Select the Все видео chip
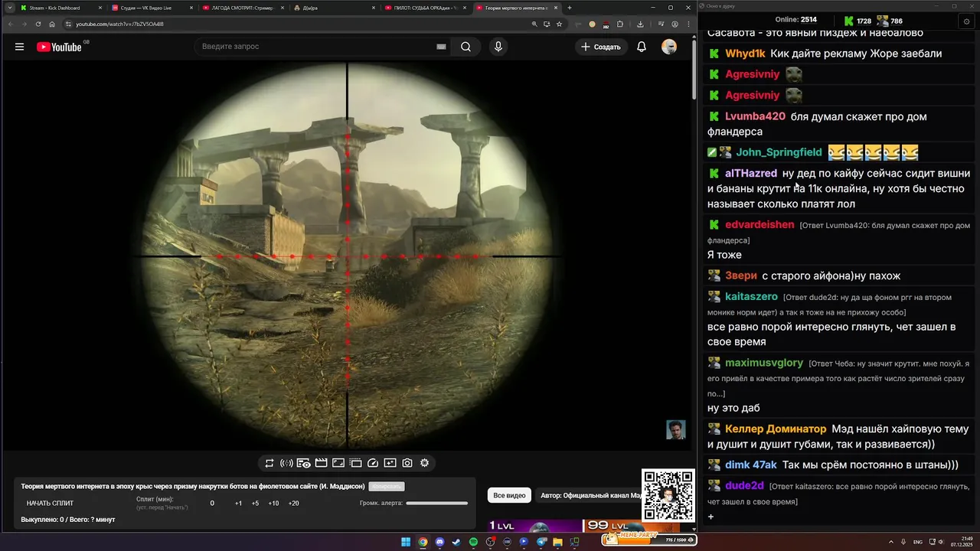Image resolution: width=980 pixels, height=551 pixels. point(509,495)
